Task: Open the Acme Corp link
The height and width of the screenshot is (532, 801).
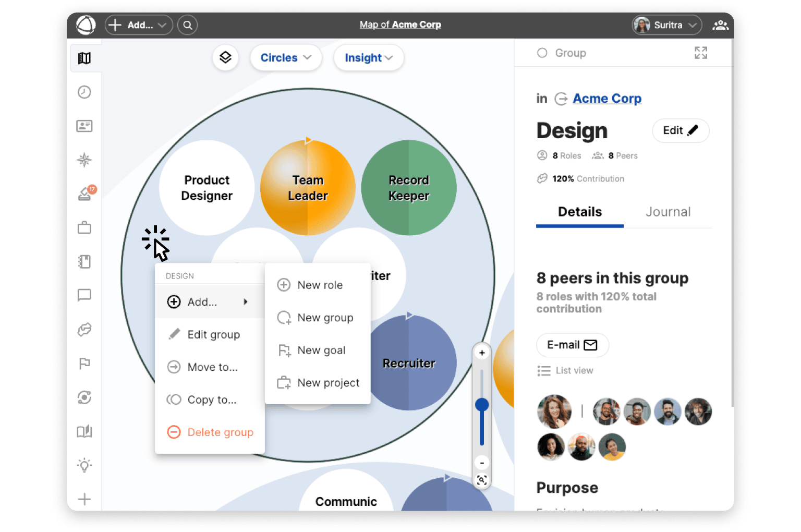Action: point(607,99)
